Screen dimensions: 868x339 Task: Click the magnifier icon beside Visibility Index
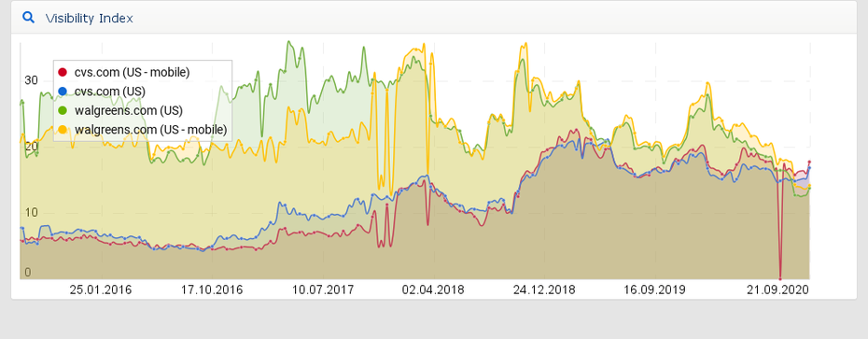tap(28, 18)
